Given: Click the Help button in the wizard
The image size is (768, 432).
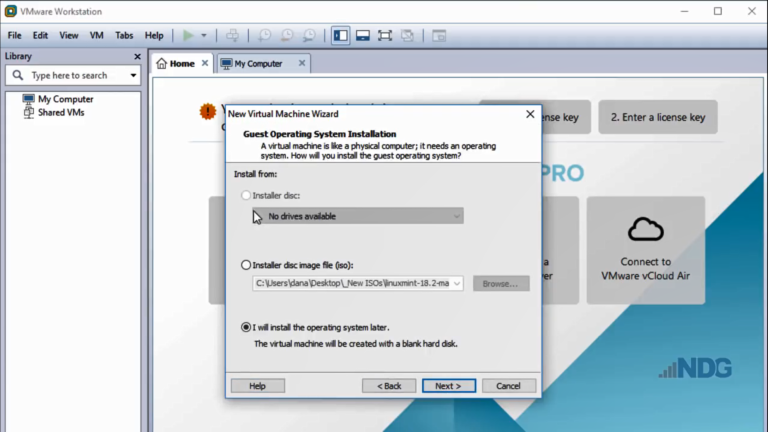Looking at the screenshot, I should (x=258, y=386).
